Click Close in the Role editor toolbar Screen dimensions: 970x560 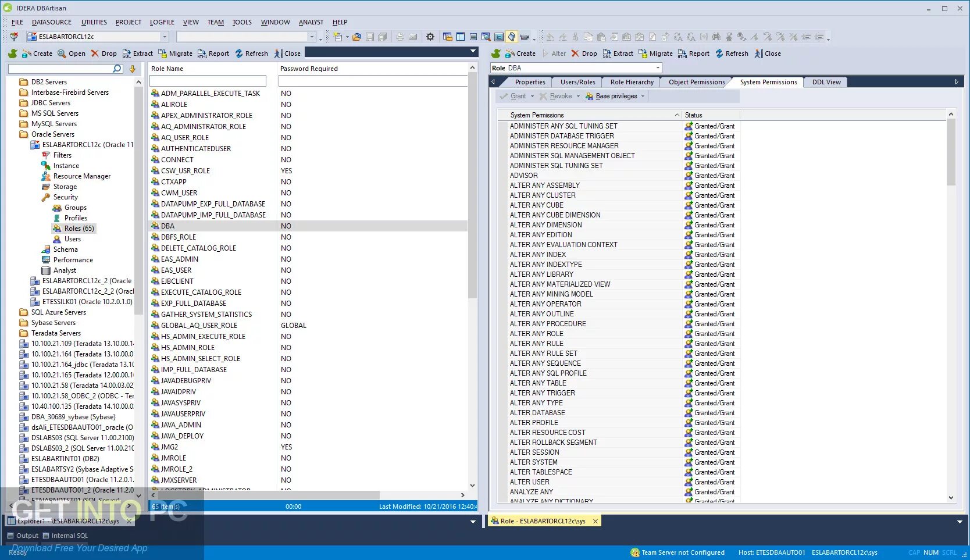[x=768, y=53]
